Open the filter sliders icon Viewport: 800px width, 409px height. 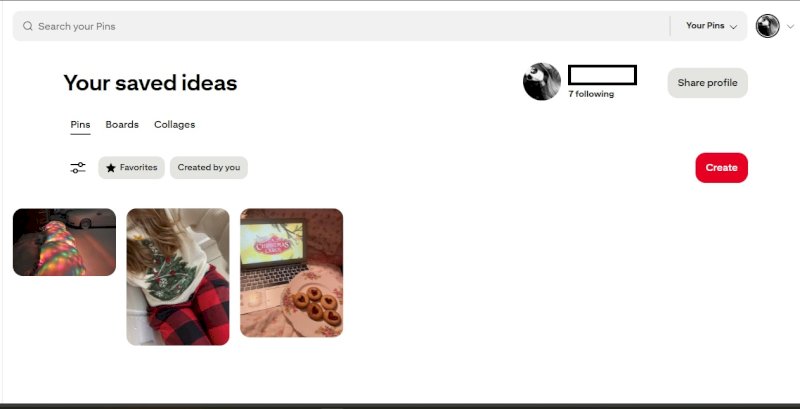pyautogui.click(x=78, y=167)
